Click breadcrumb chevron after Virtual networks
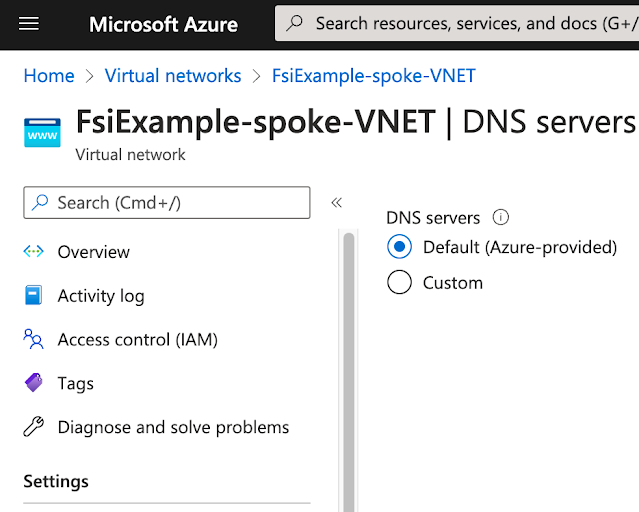 click(256, 76)
